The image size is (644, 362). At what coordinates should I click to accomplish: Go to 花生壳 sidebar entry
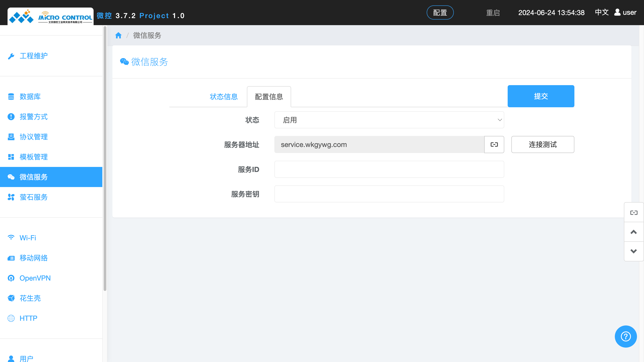(x=30, y=298)
